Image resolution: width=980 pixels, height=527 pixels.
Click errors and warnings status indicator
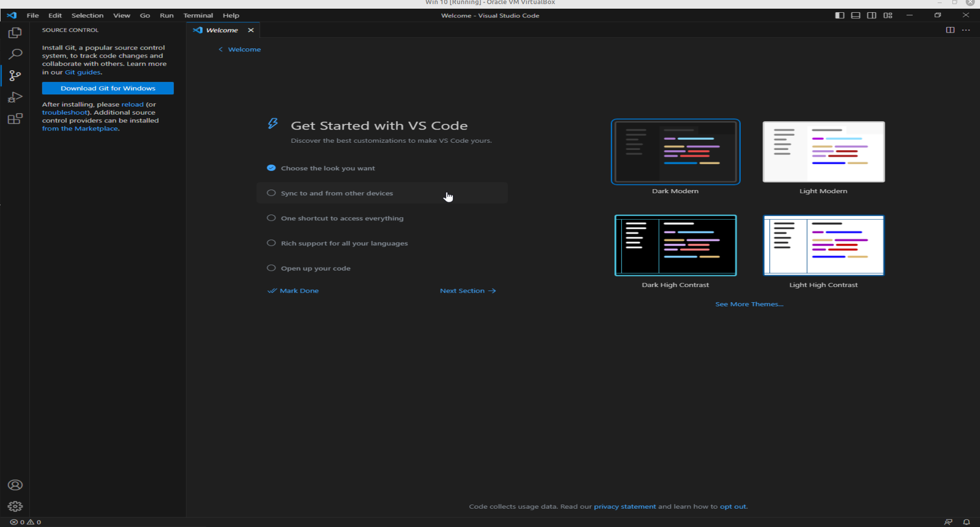pyautogui.click(x=26, y=522)
